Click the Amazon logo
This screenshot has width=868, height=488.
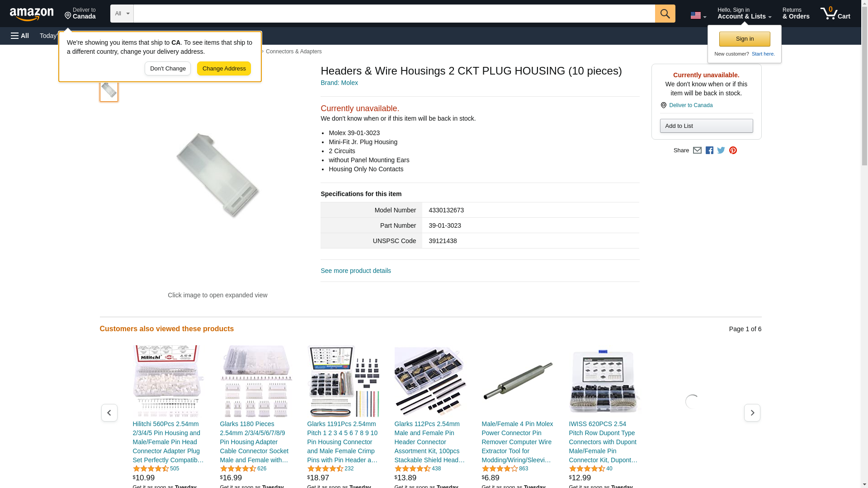(32, 14)
